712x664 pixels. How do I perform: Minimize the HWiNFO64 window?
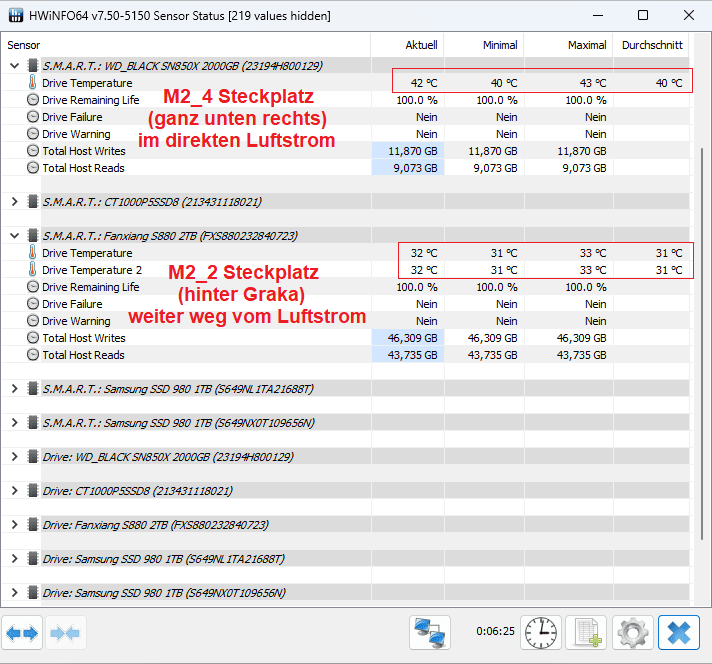tap(598, 15)
